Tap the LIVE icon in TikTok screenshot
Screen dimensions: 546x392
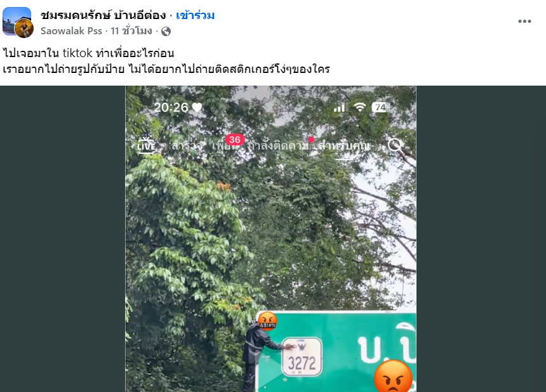pos(146,145)
